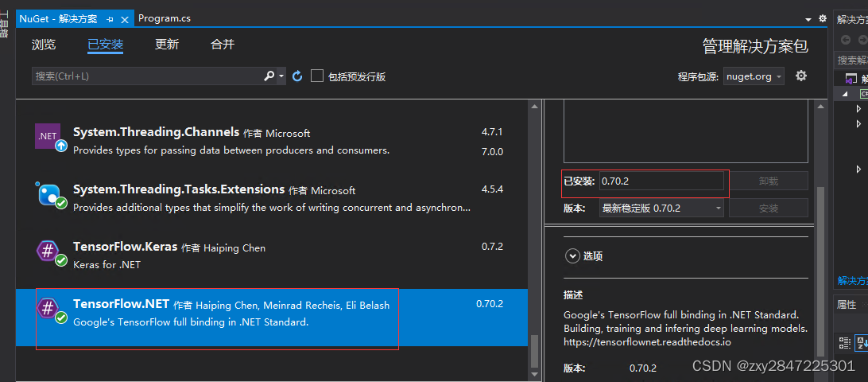This screenshot has width=868, height=382.
Task: Click the search magnifier icon
Action: coord(269,76)
